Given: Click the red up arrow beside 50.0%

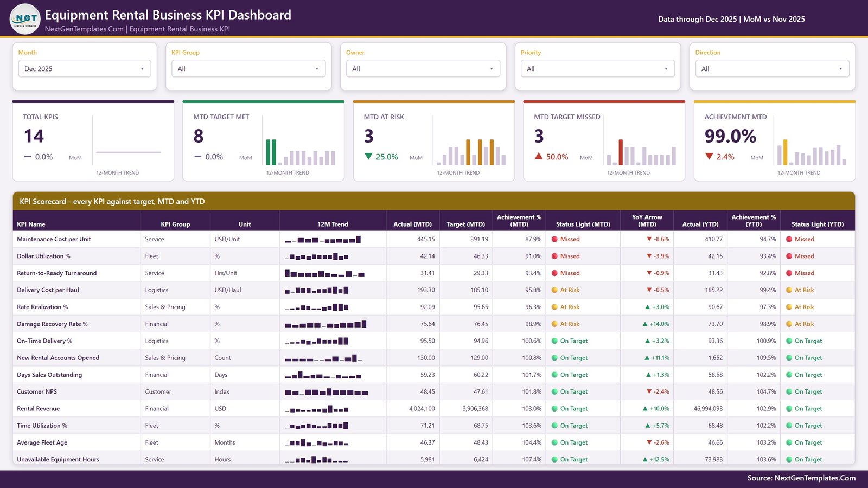Looking at the screenshot, I should [x=539, y=156].
